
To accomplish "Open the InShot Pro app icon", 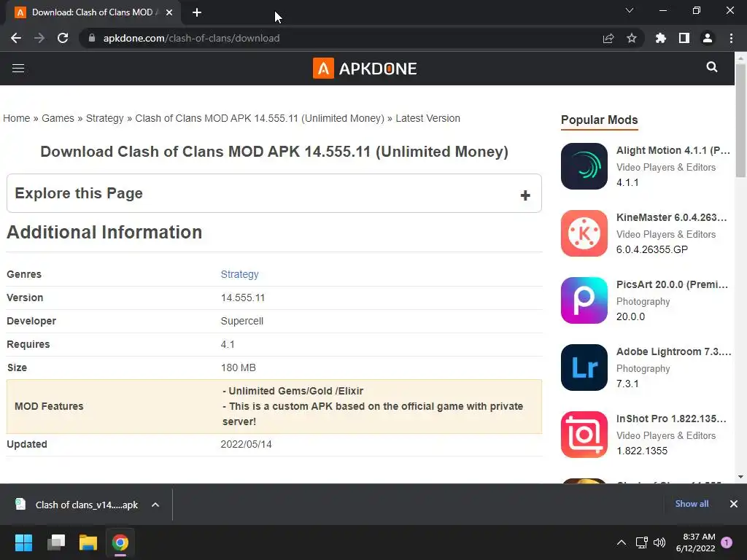I will pyautogui.click(x=584, y=435).
